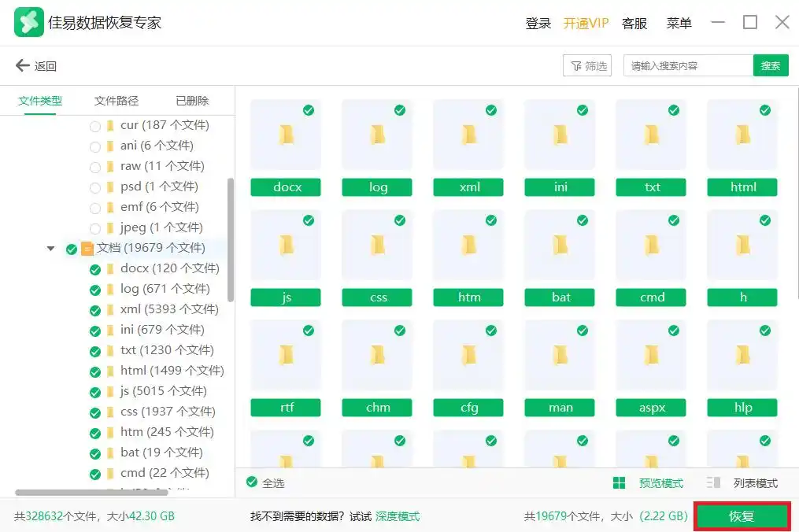Open the 菜单 menu

pos(679,24)
